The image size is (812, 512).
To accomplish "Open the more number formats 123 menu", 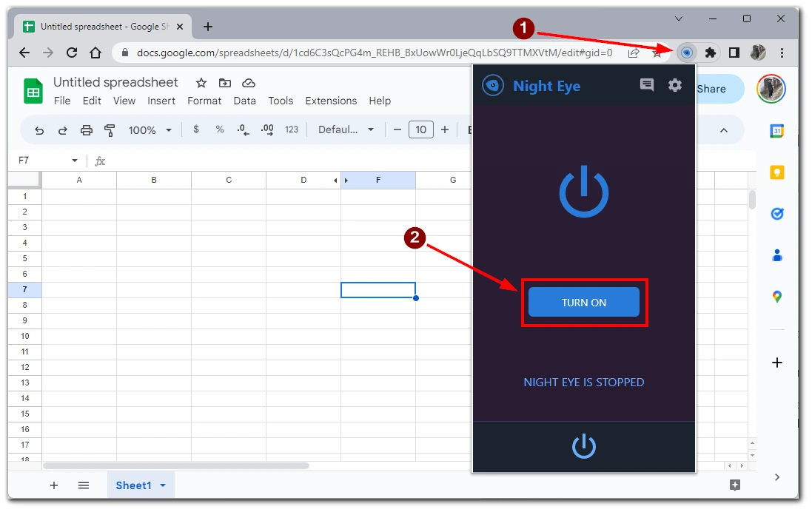I will (x=292, y=129).
